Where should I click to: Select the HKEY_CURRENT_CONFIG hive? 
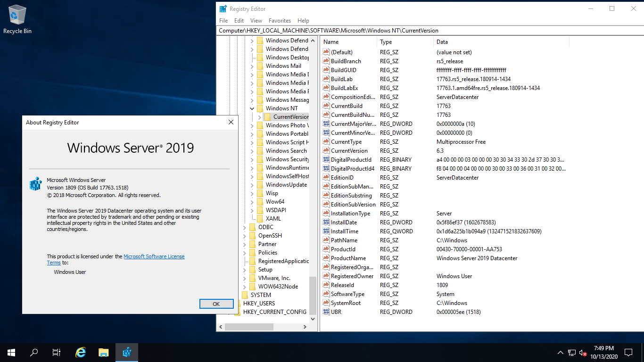click(x=275, y=312)
